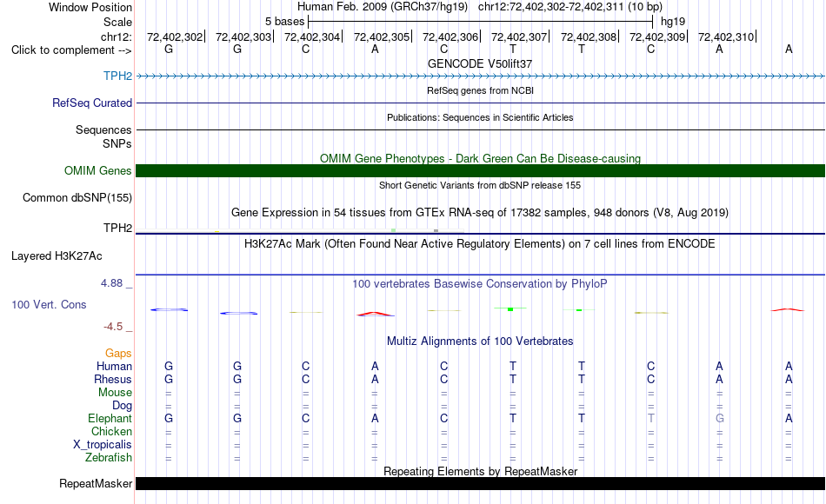Click the Elephant species label
Image resolution: width=826 pixels, height=504 pixels.
pos(110,419)
